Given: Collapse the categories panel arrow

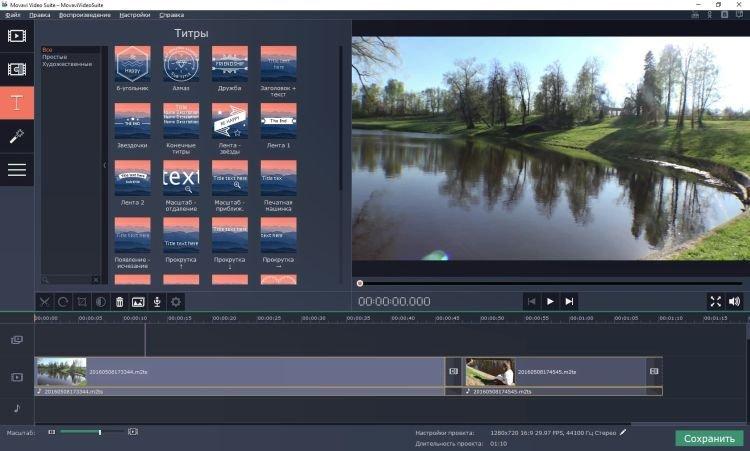Looking at the screenshot, I should point(105,165).
